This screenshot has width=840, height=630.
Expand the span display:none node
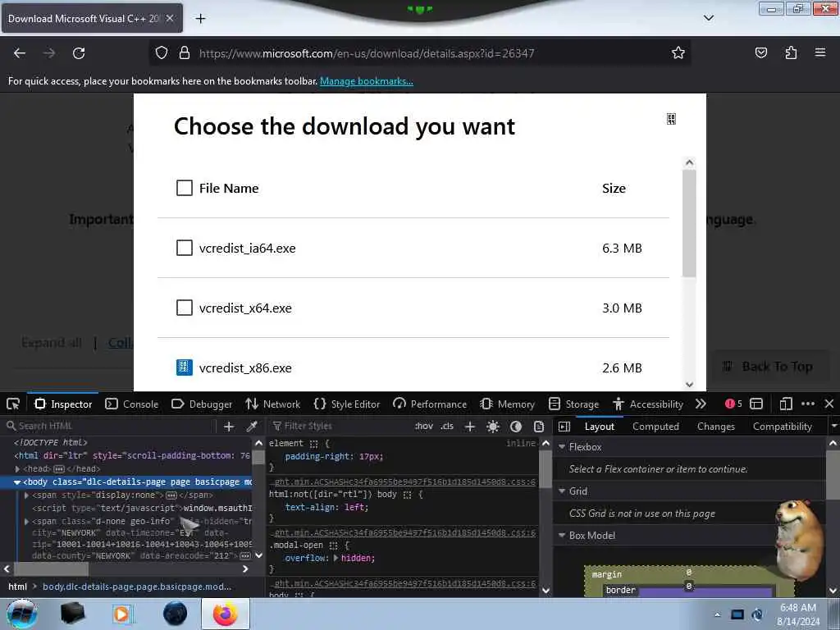[26, 495]
